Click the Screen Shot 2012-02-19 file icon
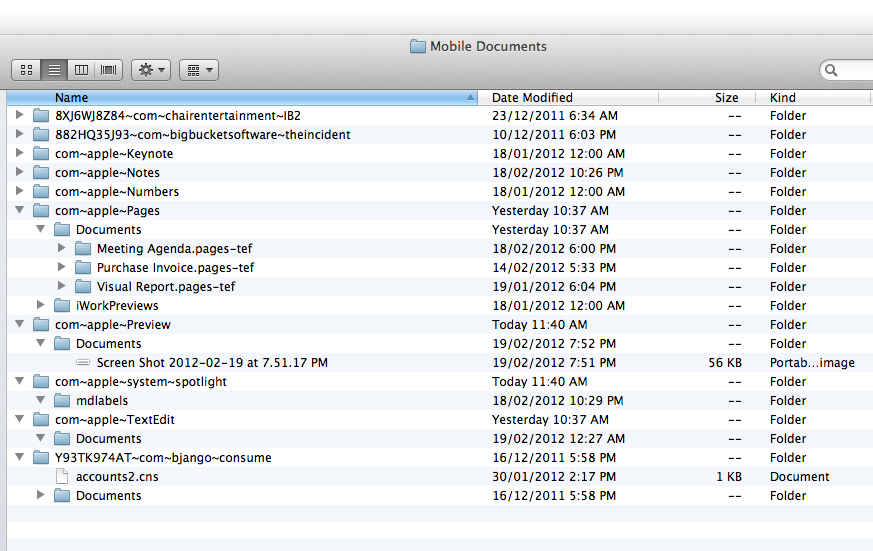This screenshot has width=873, height=551. coord(83,362)
